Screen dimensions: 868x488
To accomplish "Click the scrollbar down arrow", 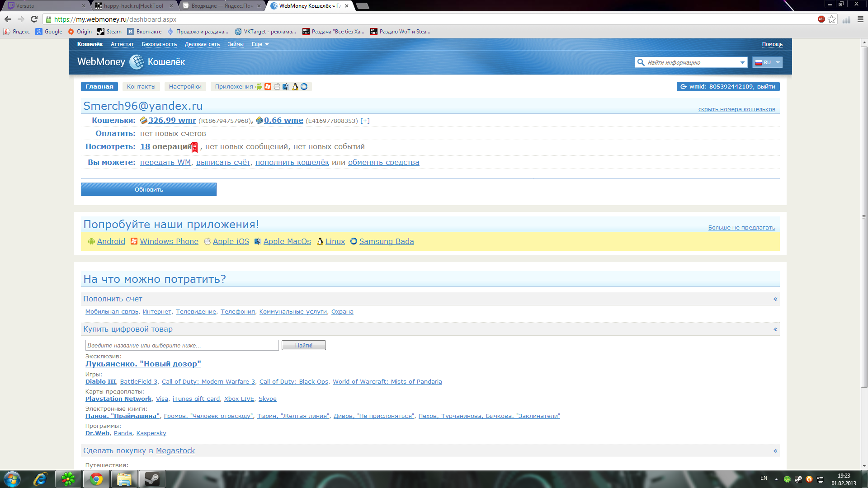I will pyautogui.click(x=864, y=466).
